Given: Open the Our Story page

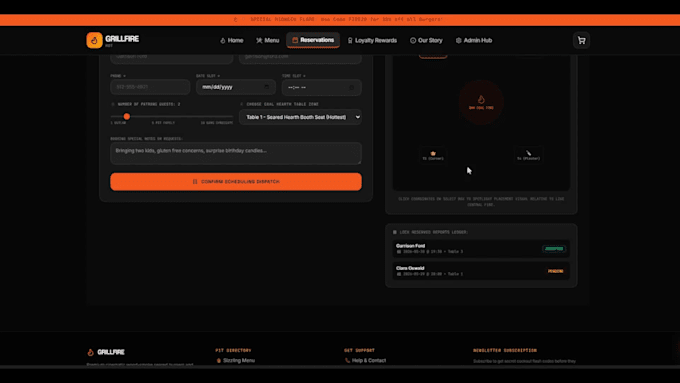Looking at the screenshot, I should click(x=426, y=40).
